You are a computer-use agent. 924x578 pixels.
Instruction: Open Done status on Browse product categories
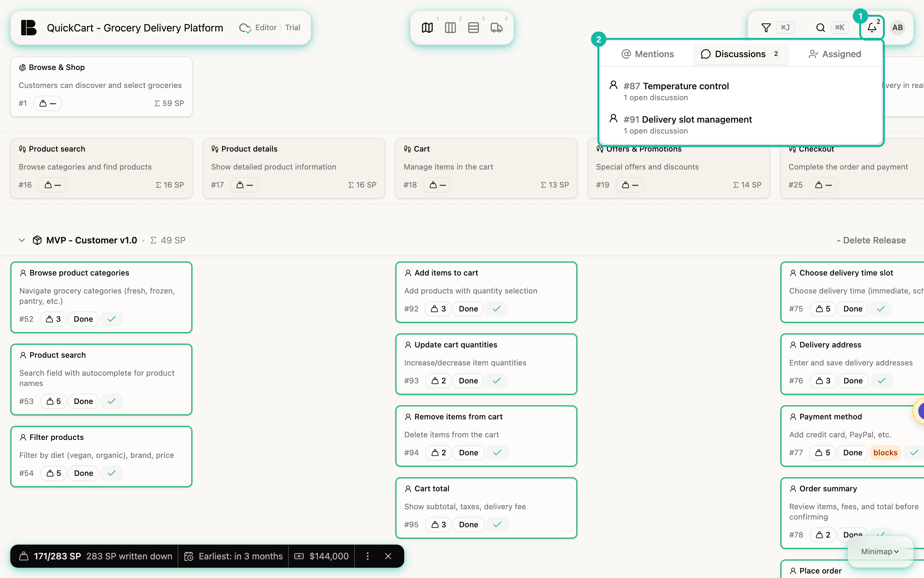pyautogui.click(x=83, y=319)
